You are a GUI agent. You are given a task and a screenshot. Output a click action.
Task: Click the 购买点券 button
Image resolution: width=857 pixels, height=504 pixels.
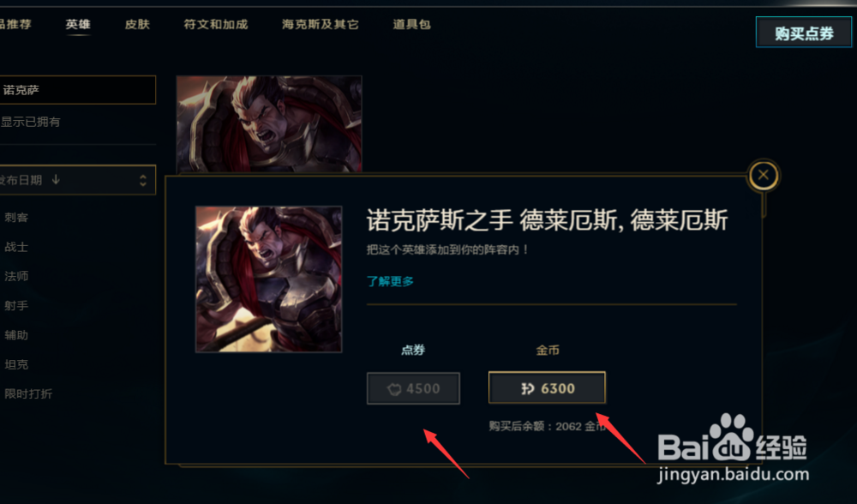click(x=804, y=33)
